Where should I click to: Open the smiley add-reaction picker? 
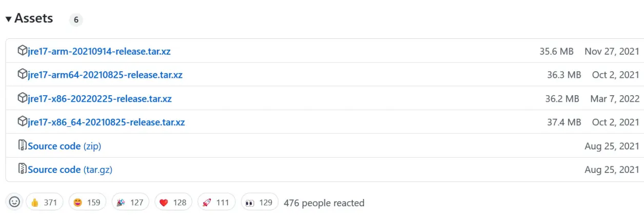click(x=14, y=202)
